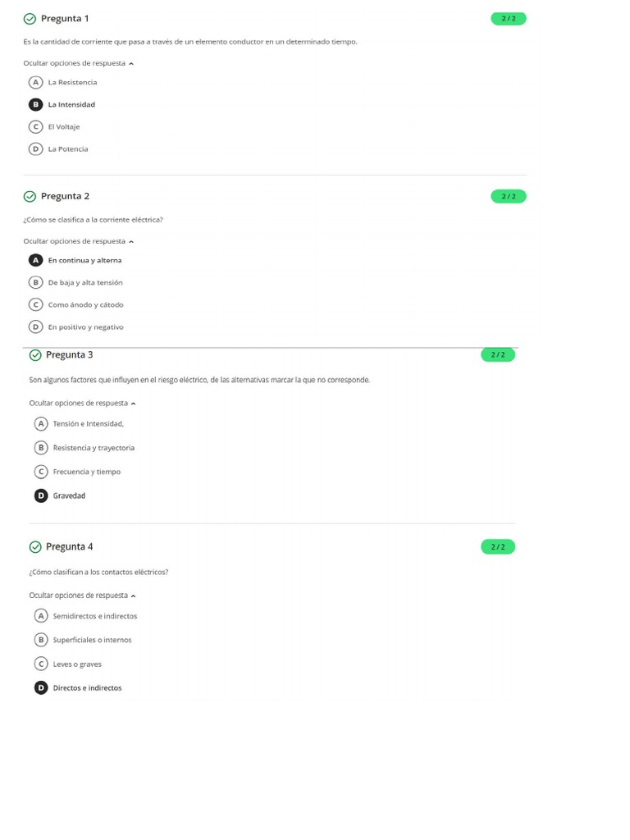This screenshot has width=630, height=840.
Task: Click the 2/2 score badge for Pregunta 4
Action: (x=498, y=547)
